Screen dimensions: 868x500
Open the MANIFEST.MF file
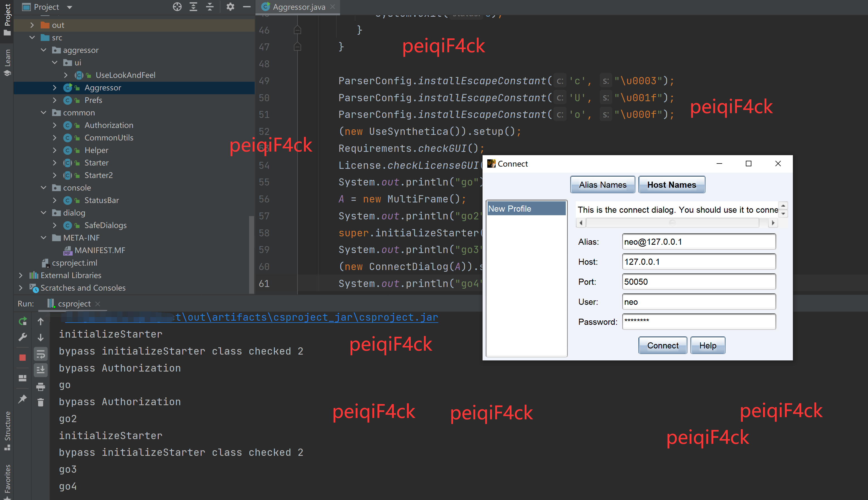[100, 250]
